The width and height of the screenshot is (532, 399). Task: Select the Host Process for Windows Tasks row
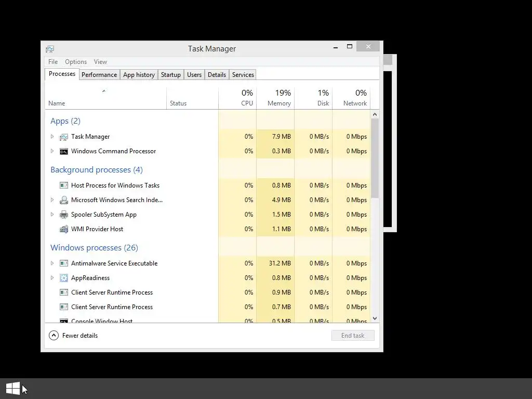click(x=208, y=185)
